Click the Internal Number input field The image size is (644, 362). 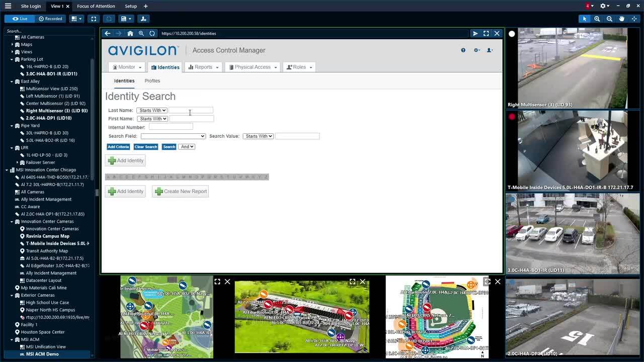(x=171, y=127)
